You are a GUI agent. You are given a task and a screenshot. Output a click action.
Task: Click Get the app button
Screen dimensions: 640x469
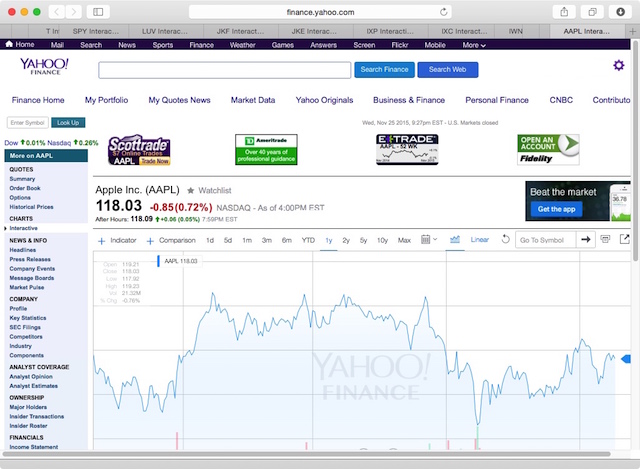(x=556, y=209)
